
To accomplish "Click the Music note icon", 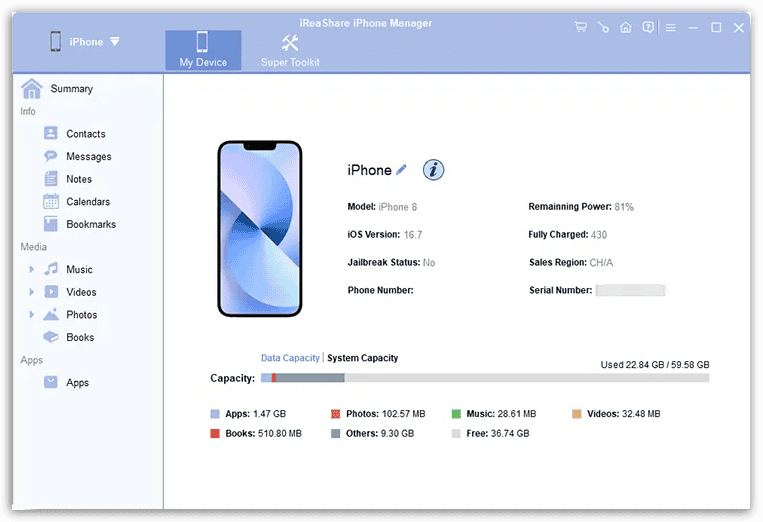I will [x=51, y=269].
